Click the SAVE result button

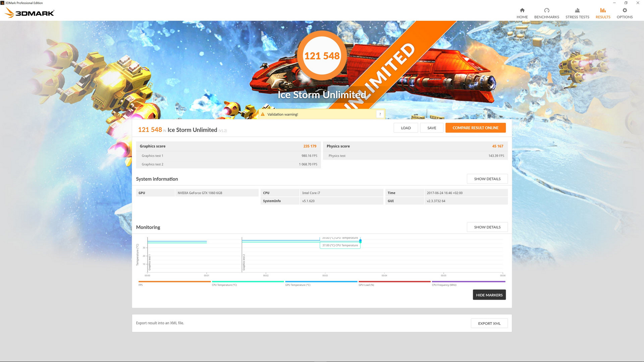point(431,128)
